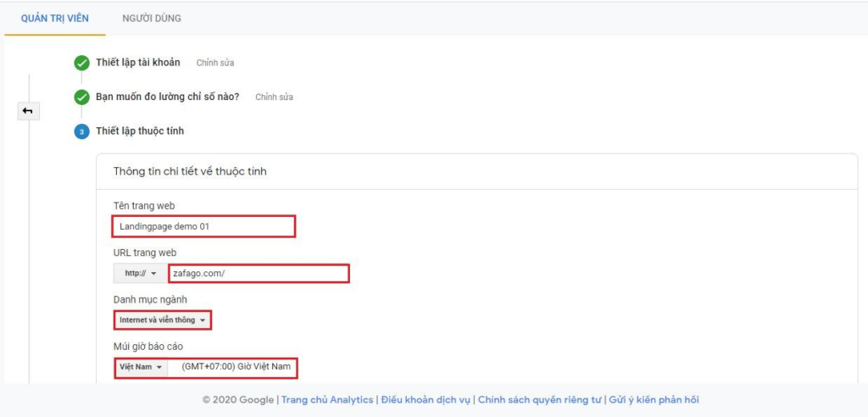Click Chỉnh sửa next to Bạn muốn đo lường
Image resolution: width=868 pixels, height=417 pixels.
[x=274, y=97]
